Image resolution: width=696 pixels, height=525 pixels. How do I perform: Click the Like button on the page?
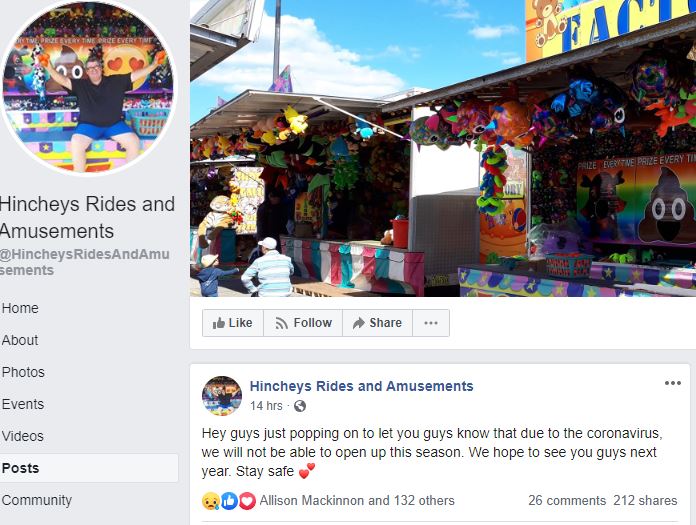tap(233, 323)
